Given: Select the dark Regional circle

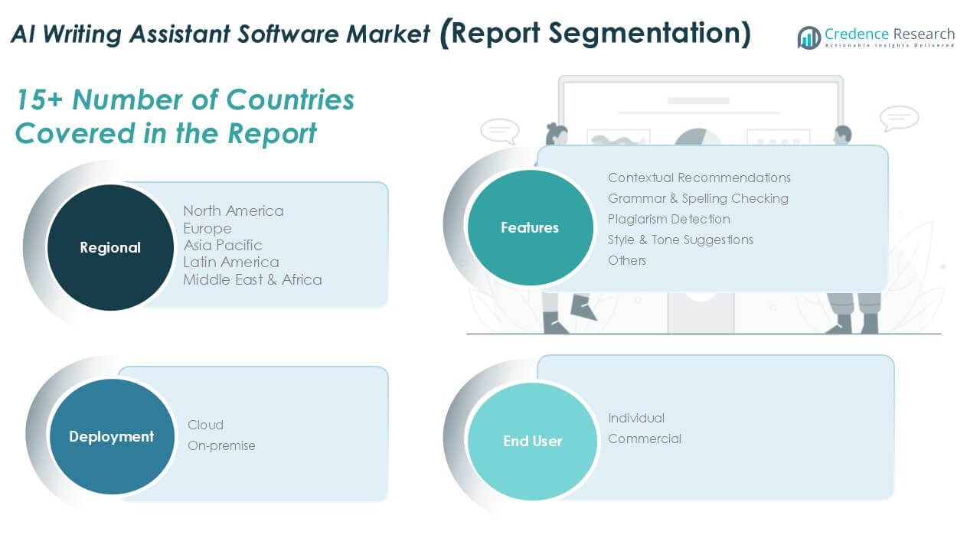Looking at the screenshot, I should click(110, 247).
